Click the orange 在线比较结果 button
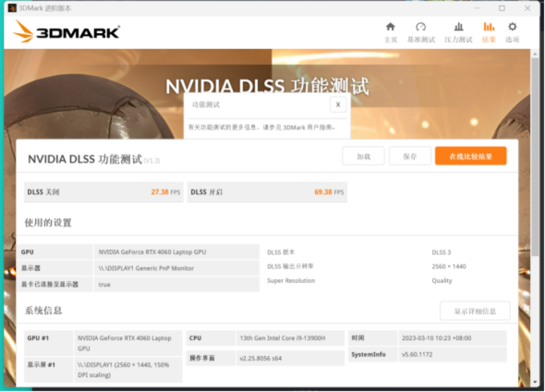The height and width of the screenshot is (392, 545). coord(470,156)
